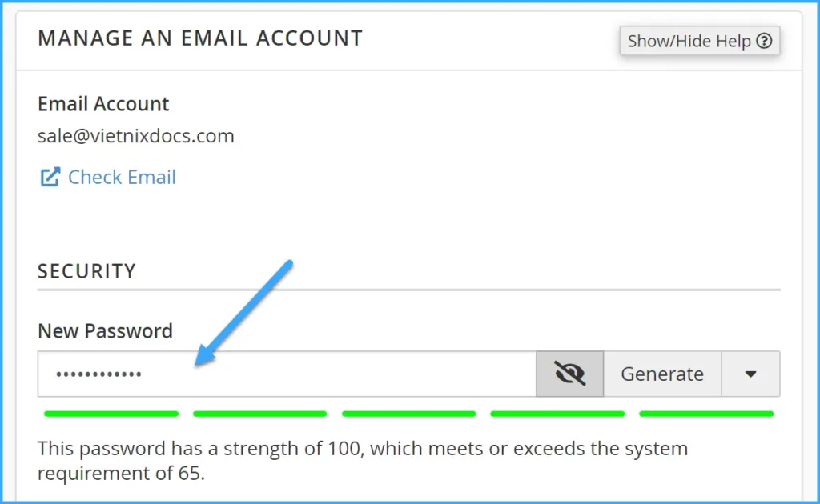
Task: Click the external link icon beside Check Email
Action: [x=50, y=177]
